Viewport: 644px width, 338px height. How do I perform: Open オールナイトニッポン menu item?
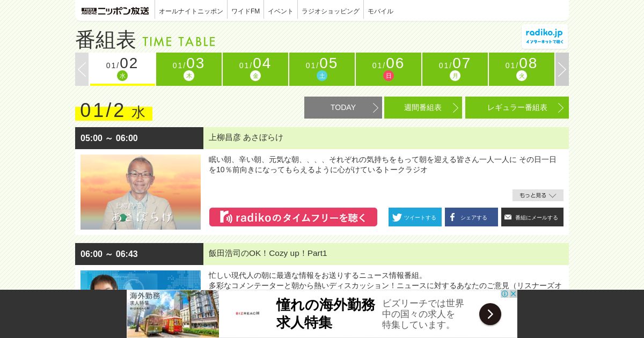coord(191,11)
